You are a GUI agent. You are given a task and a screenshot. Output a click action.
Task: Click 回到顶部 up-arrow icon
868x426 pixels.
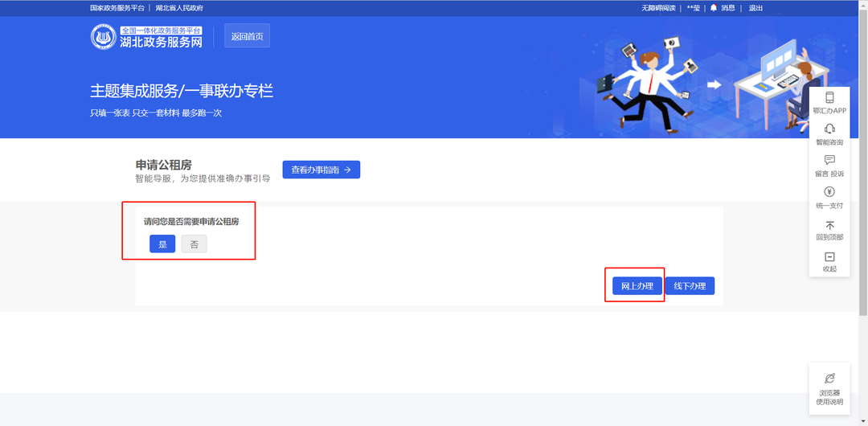829,225
